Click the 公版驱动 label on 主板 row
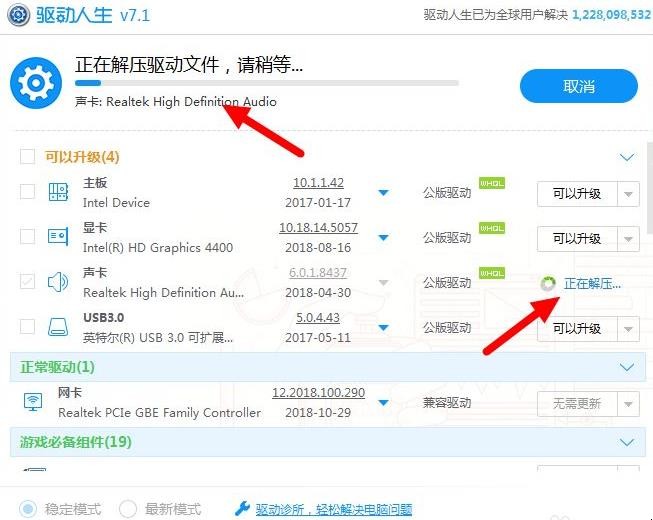Screen dimensions: 653x520 (447, 193)
